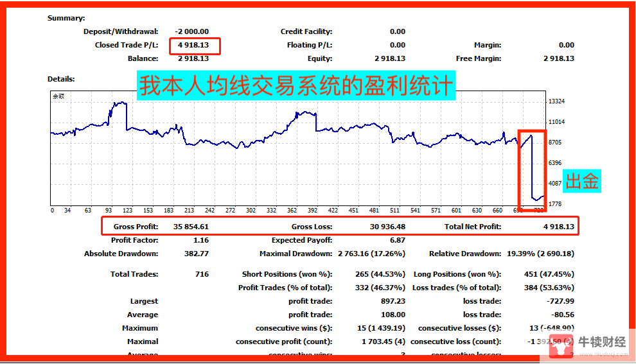Click the 余额 legend label in chart
Screen dimensions: 636x364
tap(58, 96)
